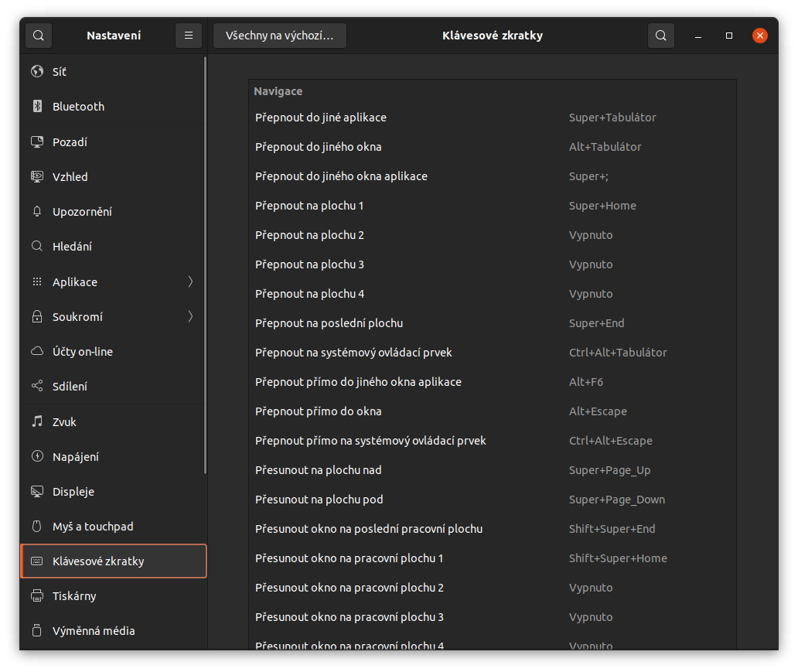Open the Vzhled settings section

70,177
